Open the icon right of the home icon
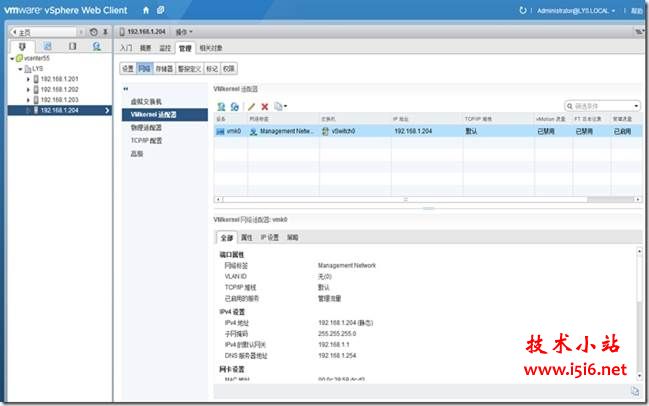This screenshot has height=406, width=649. [x=161, y=10]
